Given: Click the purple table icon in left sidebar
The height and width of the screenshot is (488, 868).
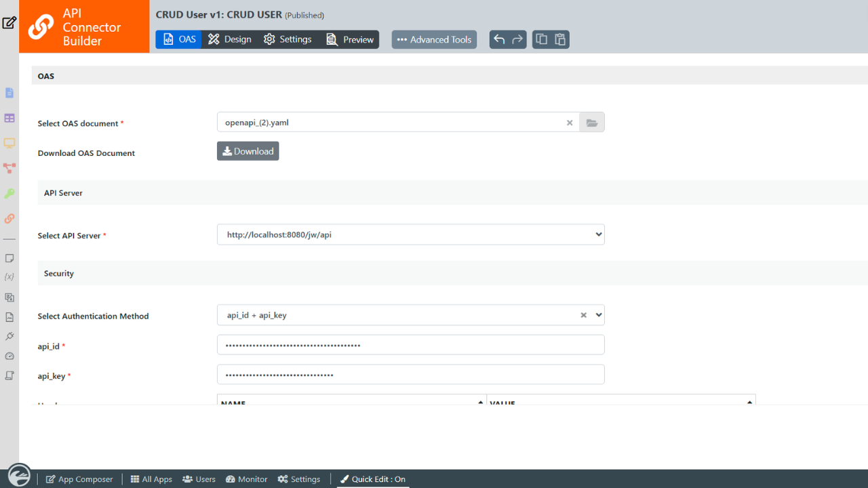Looking at the screenshot, I should coord(9,118).
